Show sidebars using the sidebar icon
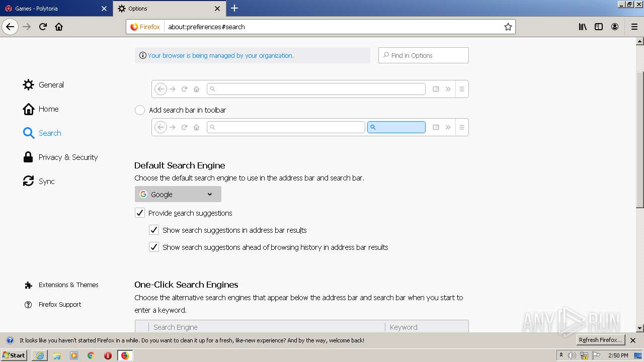 [599, 27]
